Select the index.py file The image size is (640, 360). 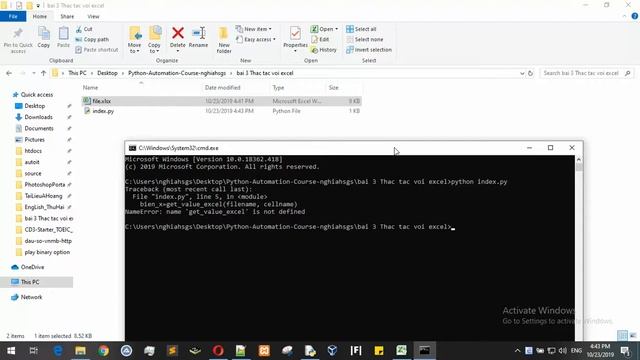222,111
